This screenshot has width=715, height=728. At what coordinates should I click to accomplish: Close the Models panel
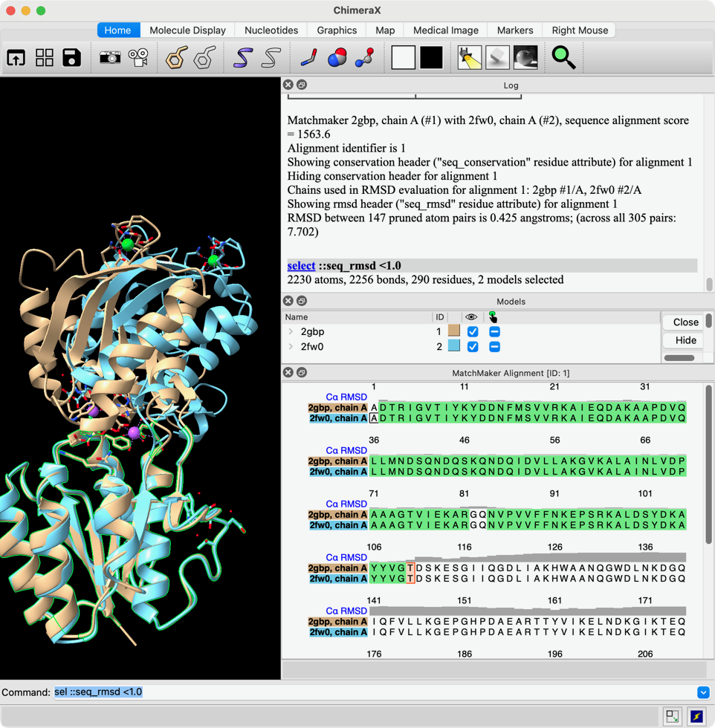click(288, 301)
